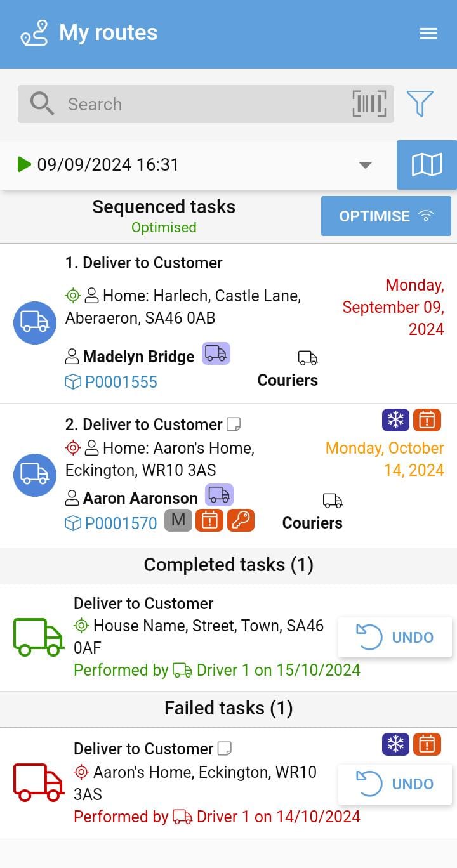Click the grey M badge on task 2
457x868 pixels.
click(178, 521)
